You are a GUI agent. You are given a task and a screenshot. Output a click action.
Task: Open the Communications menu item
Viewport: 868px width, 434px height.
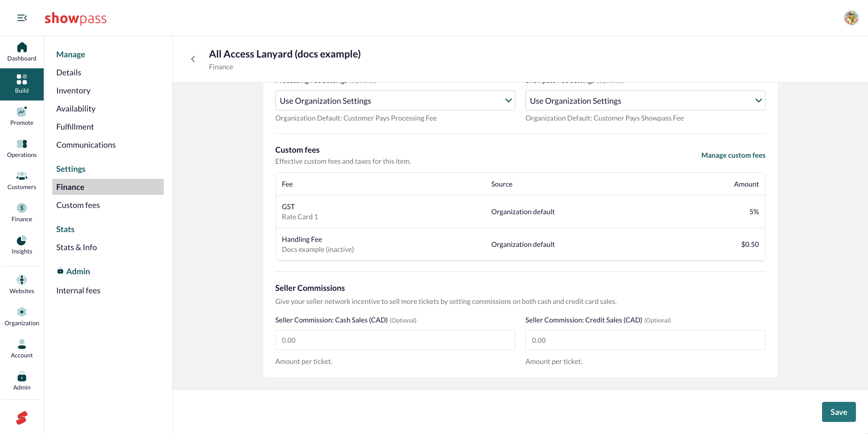tap(86, 145)
